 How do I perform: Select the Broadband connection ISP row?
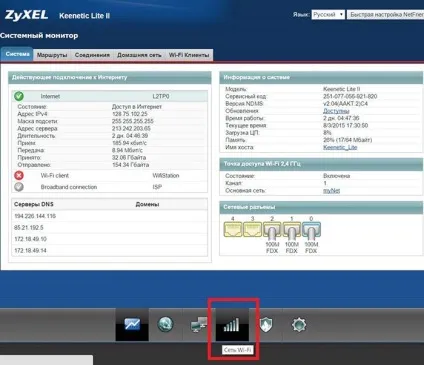(x=110, y=187)
